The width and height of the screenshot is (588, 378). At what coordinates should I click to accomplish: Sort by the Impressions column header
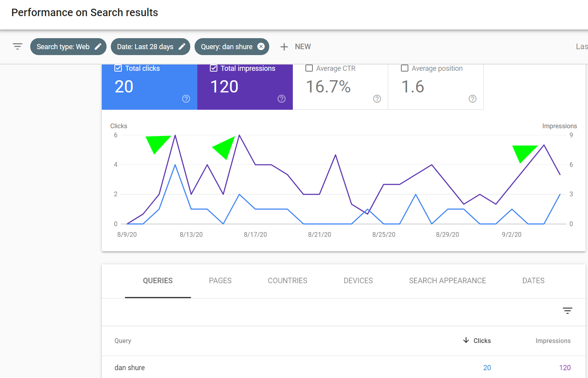(x=553, y=341)
